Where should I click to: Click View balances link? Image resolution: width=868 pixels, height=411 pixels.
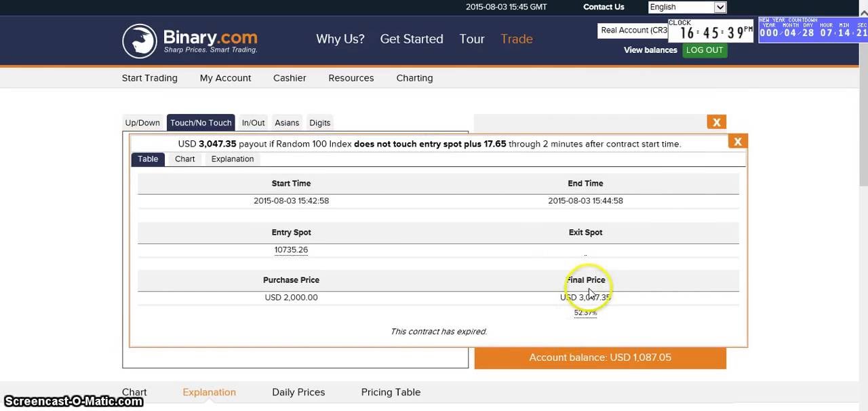650,50
